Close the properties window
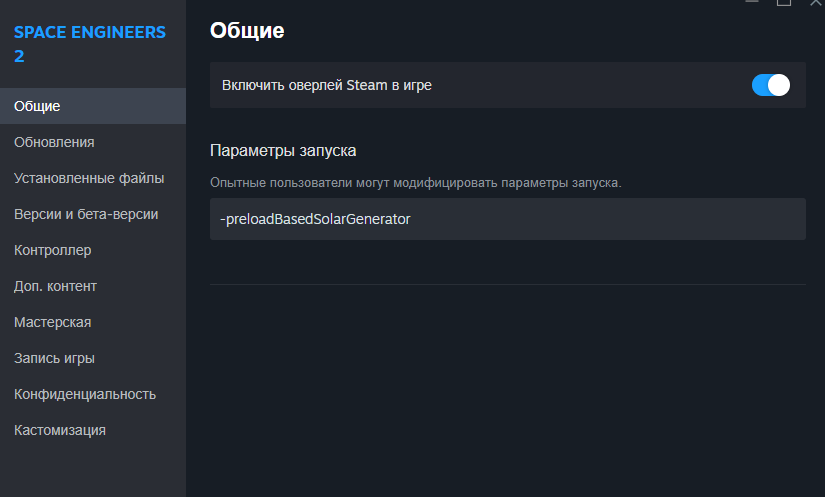Image resolution: width=825 pixels, height=497 pixels. (x=816, y=2)
